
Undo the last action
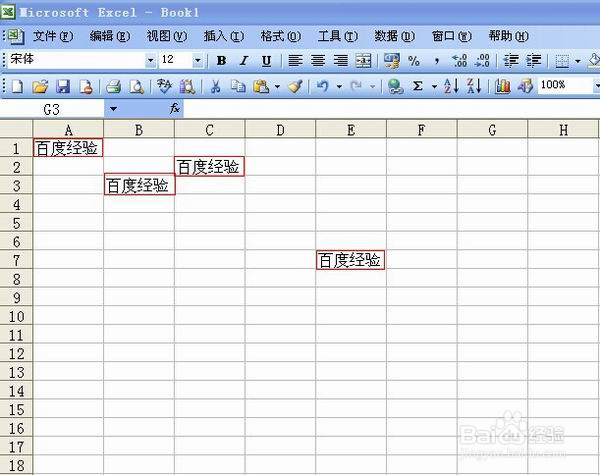coord(323,86)
